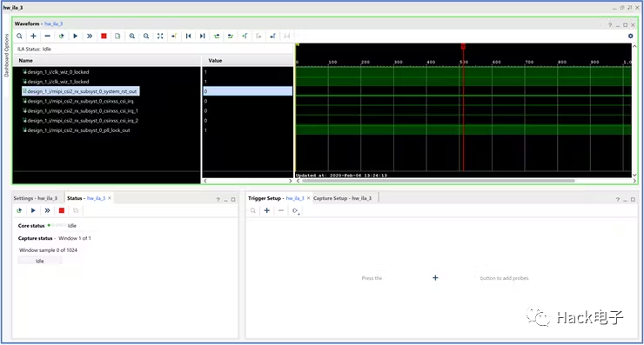Image resolution: width=644 pixels, height=345 pixels.
Task: Click the hw_ila_3 link in Waveform title
Action: click(x=53, y=23)
